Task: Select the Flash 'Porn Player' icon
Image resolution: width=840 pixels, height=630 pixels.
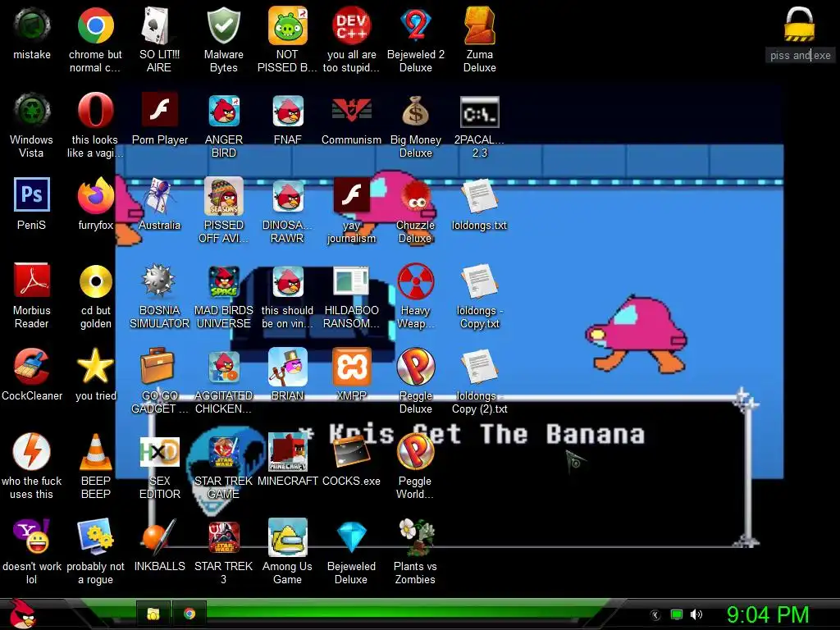Action: (x=159, y=110)
